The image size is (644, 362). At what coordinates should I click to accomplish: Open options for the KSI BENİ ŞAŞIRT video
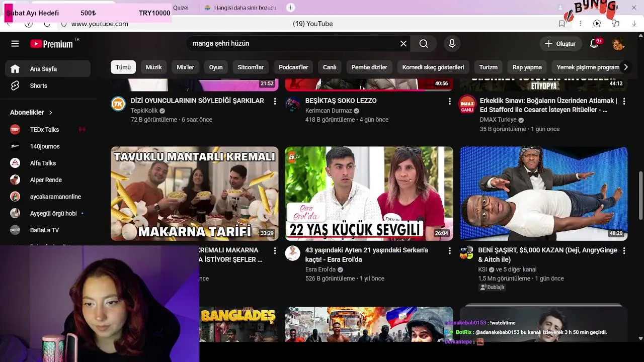(x=624, y=250)
